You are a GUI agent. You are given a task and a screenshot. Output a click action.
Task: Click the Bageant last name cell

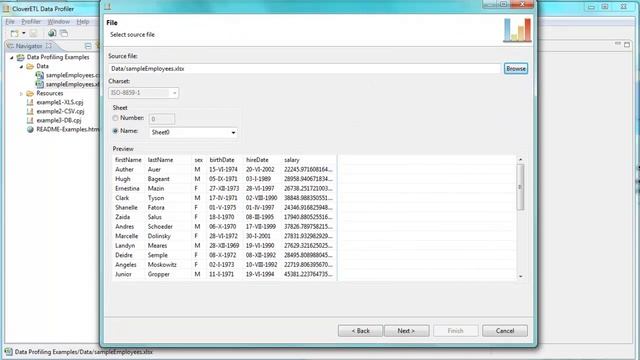158,179
